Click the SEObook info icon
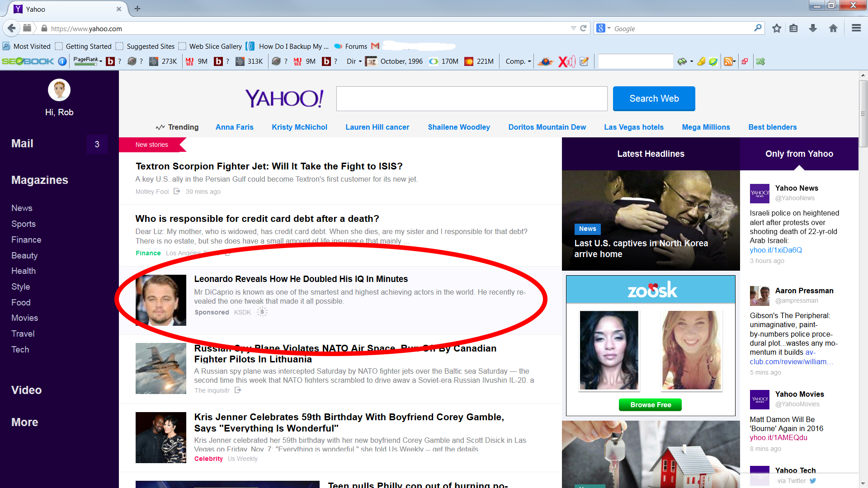The height and width of the screenshot is (488, 868). (62, 61)
